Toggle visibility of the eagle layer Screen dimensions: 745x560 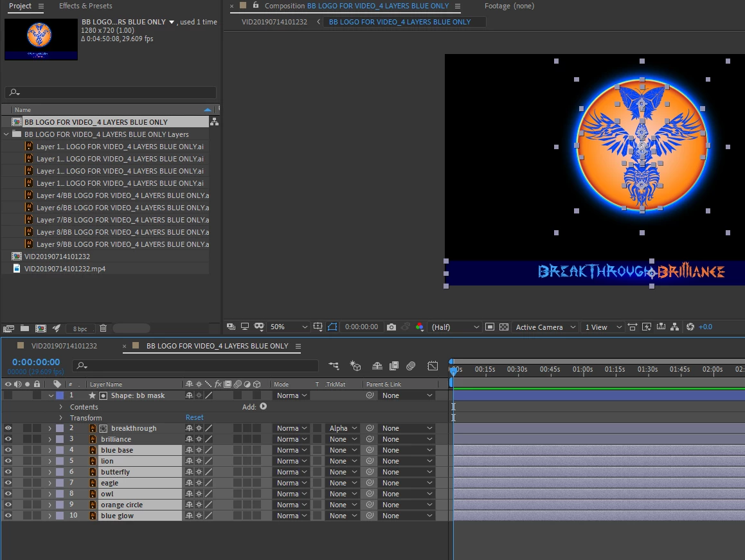8,482
